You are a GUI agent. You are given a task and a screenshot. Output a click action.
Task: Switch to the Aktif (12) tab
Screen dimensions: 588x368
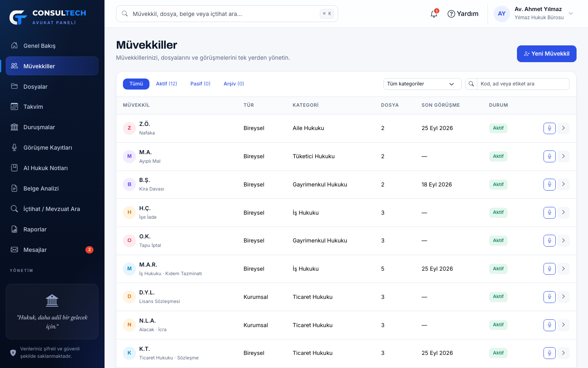click(x=167, y=84)
